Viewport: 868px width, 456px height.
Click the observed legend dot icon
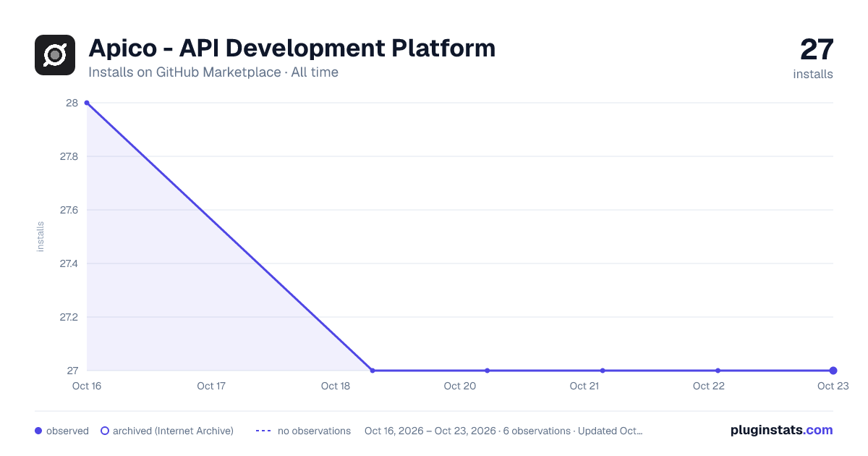pos(38,431)
